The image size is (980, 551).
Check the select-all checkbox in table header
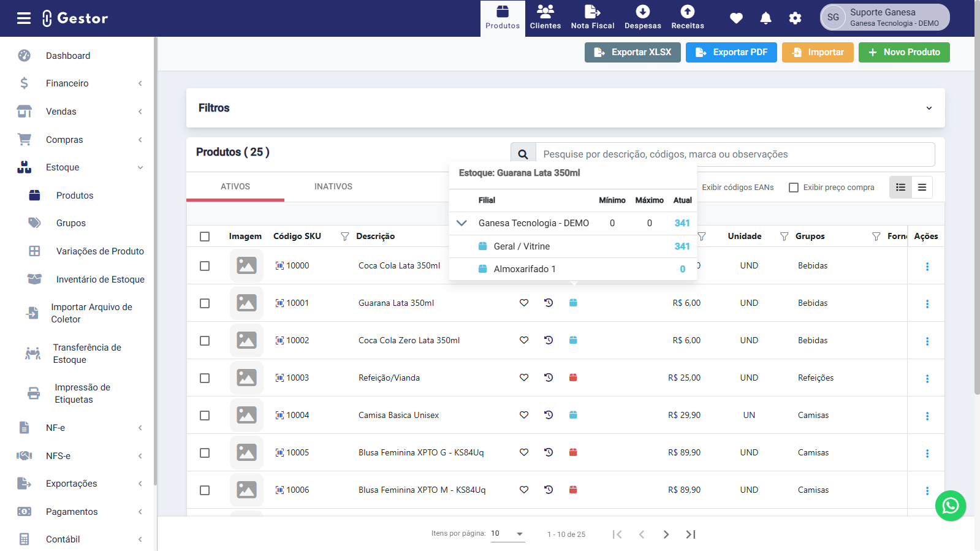pyautogui.click(x=205, y=237)
